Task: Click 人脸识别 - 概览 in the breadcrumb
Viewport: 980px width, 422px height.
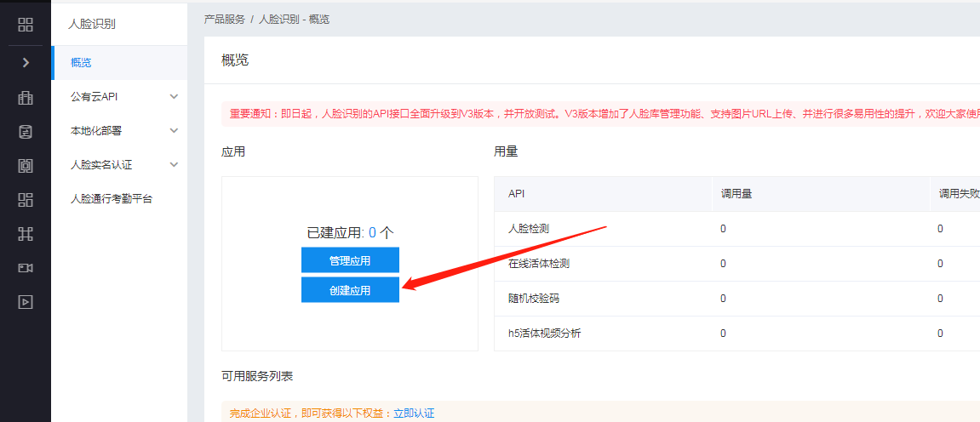Action: pos(294,20)
